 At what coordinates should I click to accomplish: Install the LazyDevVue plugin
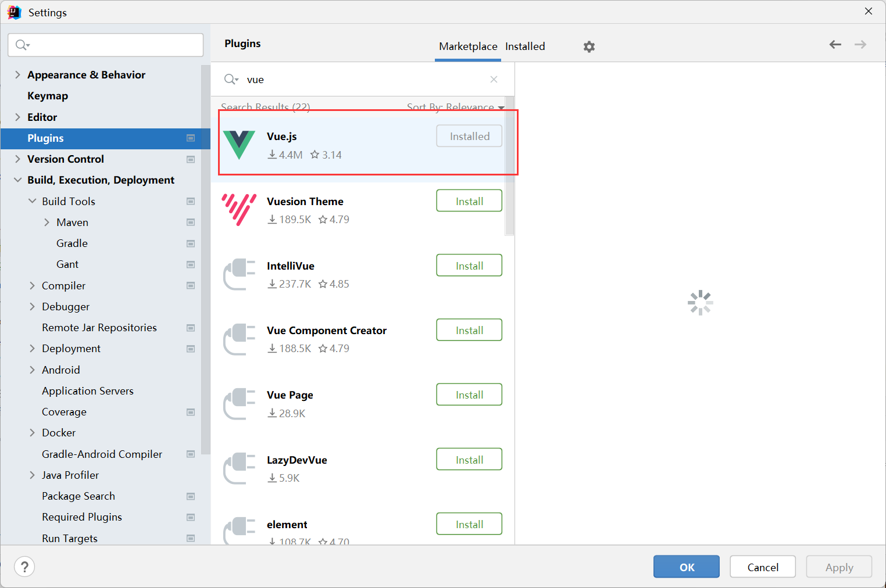pos(469,460)
